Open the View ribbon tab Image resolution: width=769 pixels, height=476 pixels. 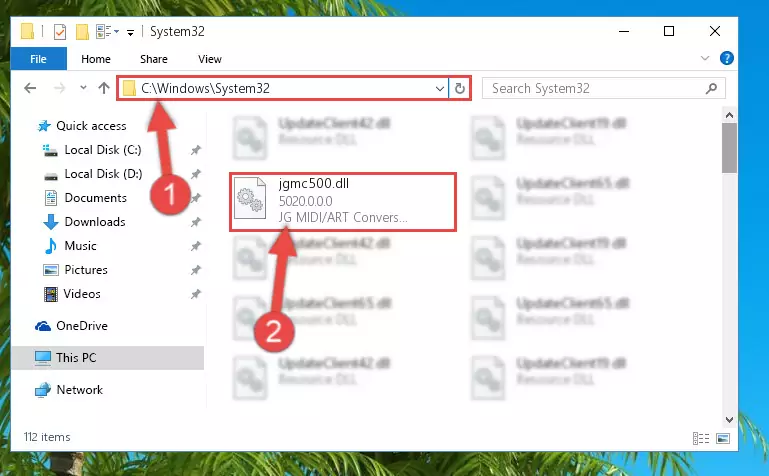tap(209, 59)
